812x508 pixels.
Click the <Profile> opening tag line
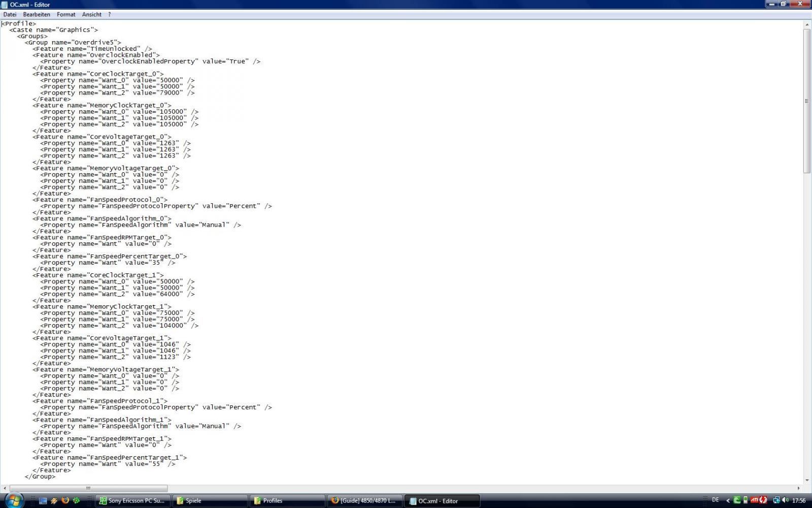(x=19, y=23)
